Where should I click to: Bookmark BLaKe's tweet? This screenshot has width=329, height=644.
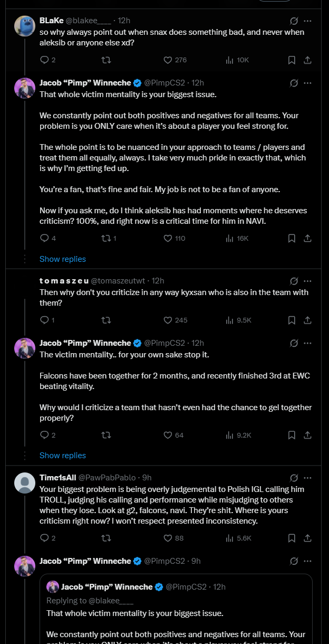292,60
